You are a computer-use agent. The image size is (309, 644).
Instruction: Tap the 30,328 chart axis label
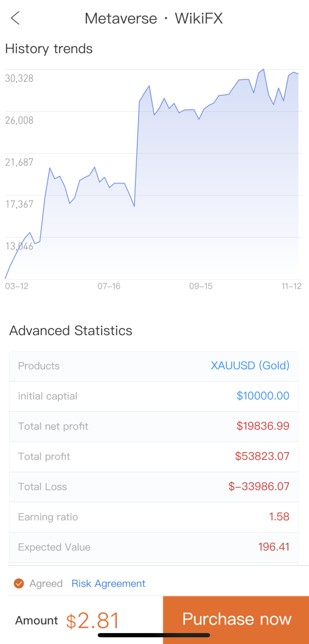point(19,78)
